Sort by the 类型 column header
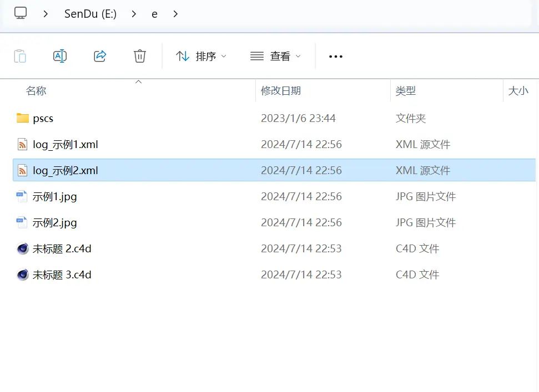Viewport: 539px width, 392px height. pos(406,90)
